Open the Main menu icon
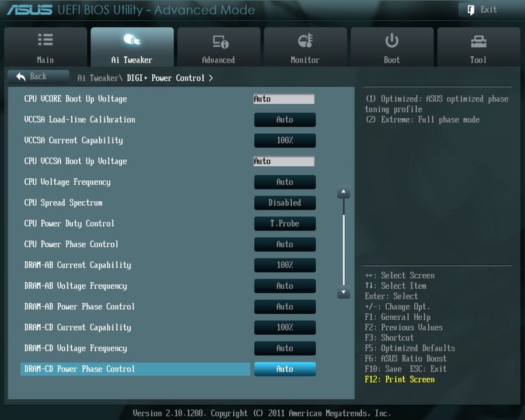Viewport: 525px width, 420px height. (45, 41)
